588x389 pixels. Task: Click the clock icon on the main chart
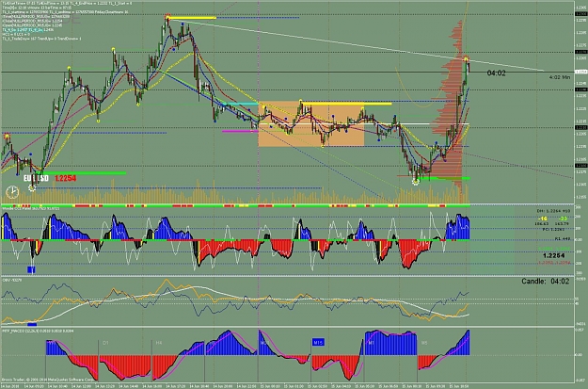click(12, 192)
